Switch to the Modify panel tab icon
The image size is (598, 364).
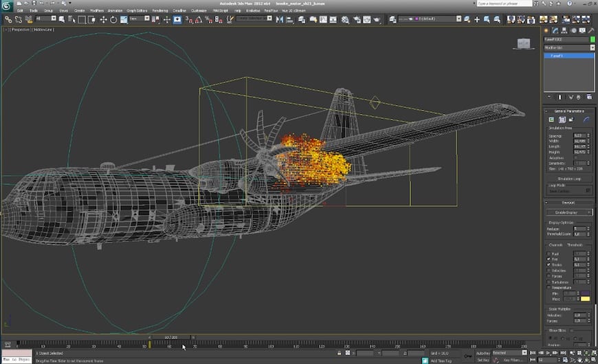point(555,30)
